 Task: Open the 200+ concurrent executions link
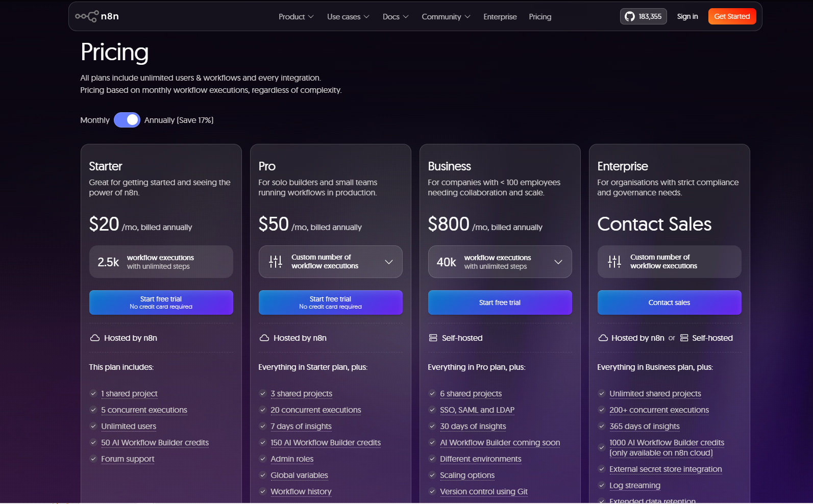(659, 410)
